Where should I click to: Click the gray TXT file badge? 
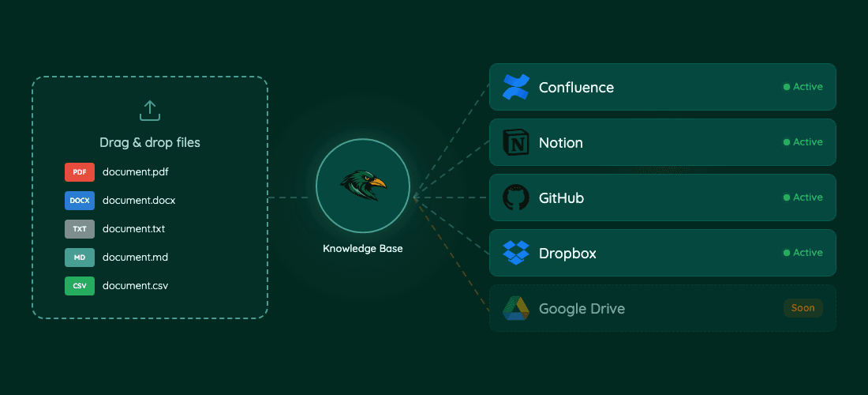click(80, 229)
